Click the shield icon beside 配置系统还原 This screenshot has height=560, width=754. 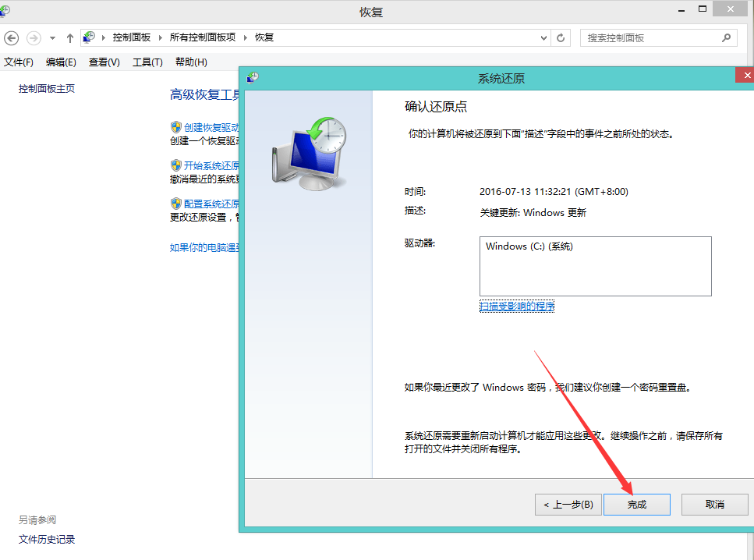[176, 204]
